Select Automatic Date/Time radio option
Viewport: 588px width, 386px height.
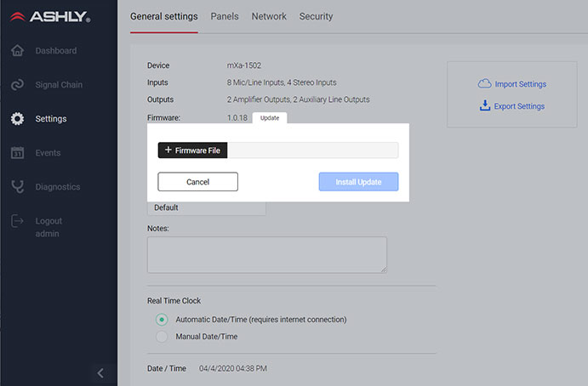[x=162, y=320]
